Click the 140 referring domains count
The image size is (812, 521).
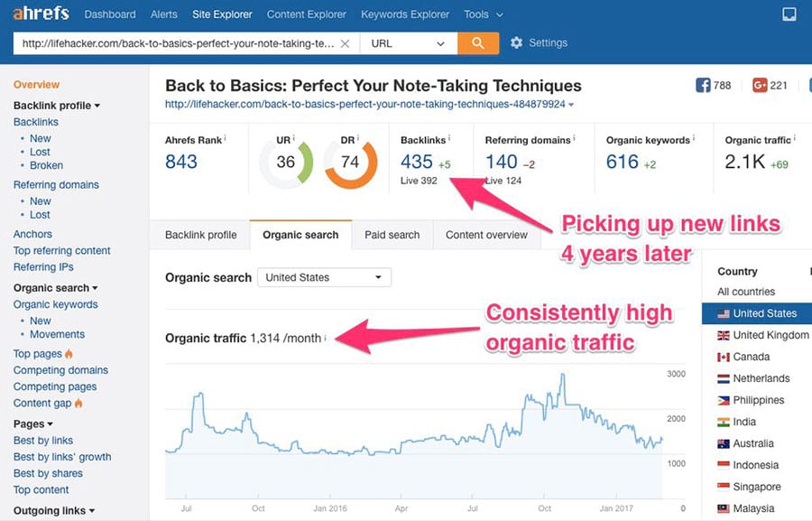coord(502,162)
